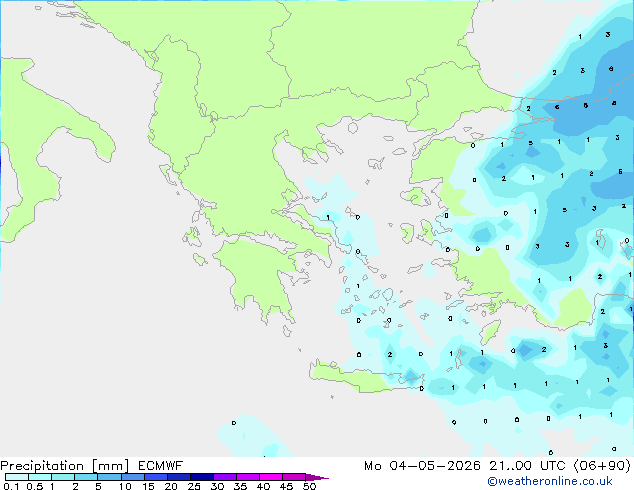
Task: Click the "ECMWF" model label
Action: (x=161, y=466)
